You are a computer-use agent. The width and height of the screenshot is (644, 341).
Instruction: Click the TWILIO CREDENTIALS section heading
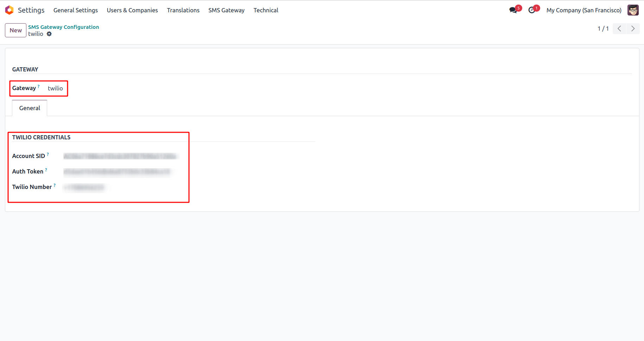[x=42, y=137]
